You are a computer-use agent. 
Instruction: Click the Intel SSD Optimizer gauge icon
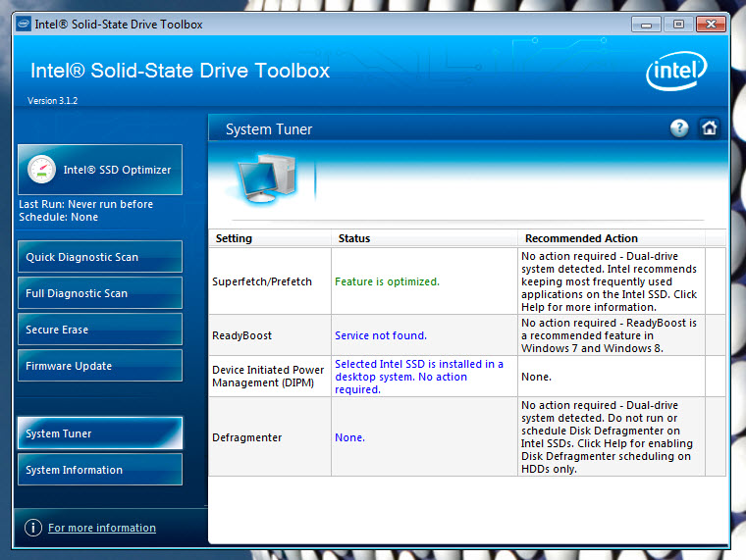point(41,170)
